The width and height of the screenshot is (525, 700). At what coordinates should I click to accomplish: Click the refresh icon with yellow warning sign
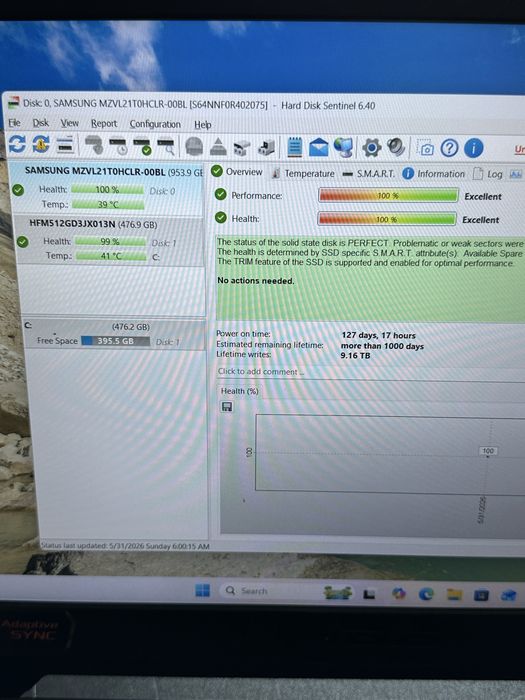click(41, 144)
